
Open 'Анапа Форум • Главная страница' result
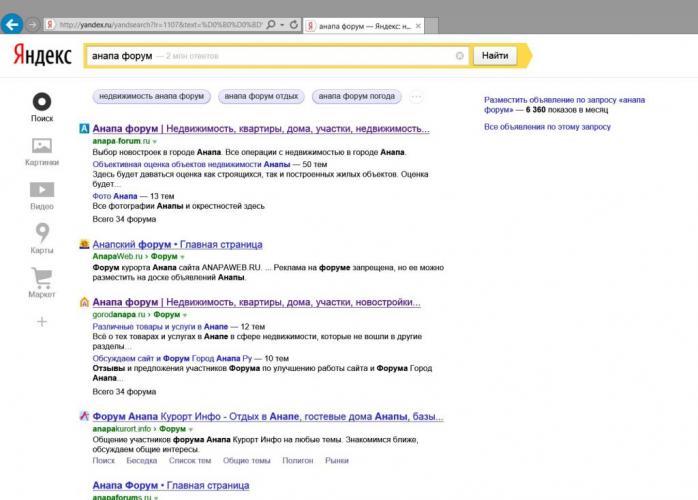click(x=171, y=485)
